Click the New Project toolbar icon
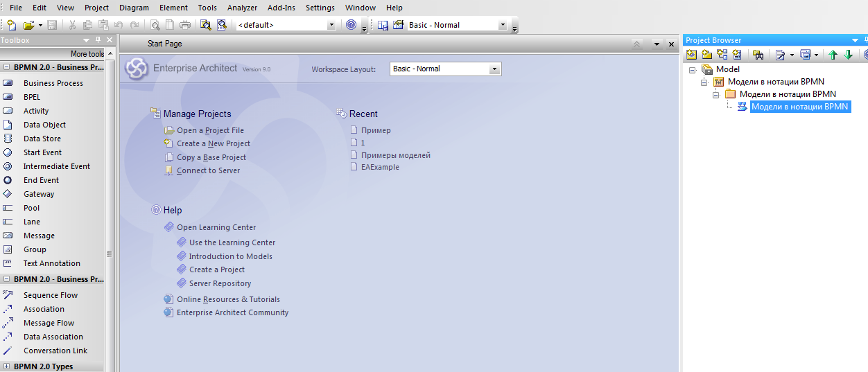This screenshot has width=868, height=372. [12, 25]
